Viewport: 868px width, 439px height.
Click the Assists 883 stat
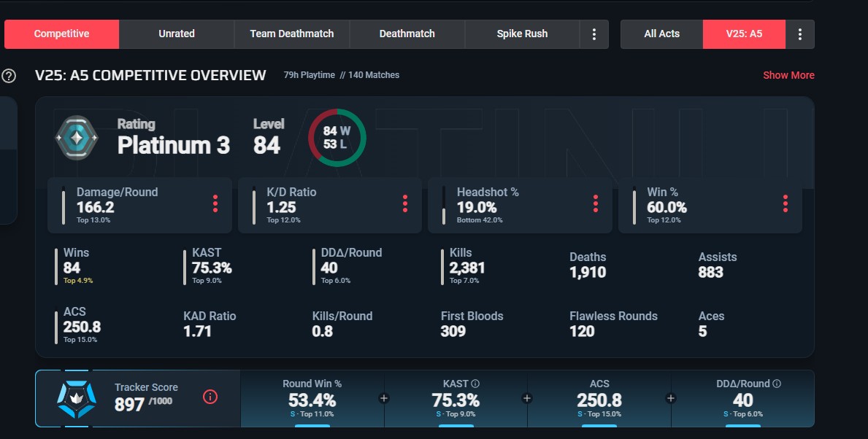coord(718,265)
